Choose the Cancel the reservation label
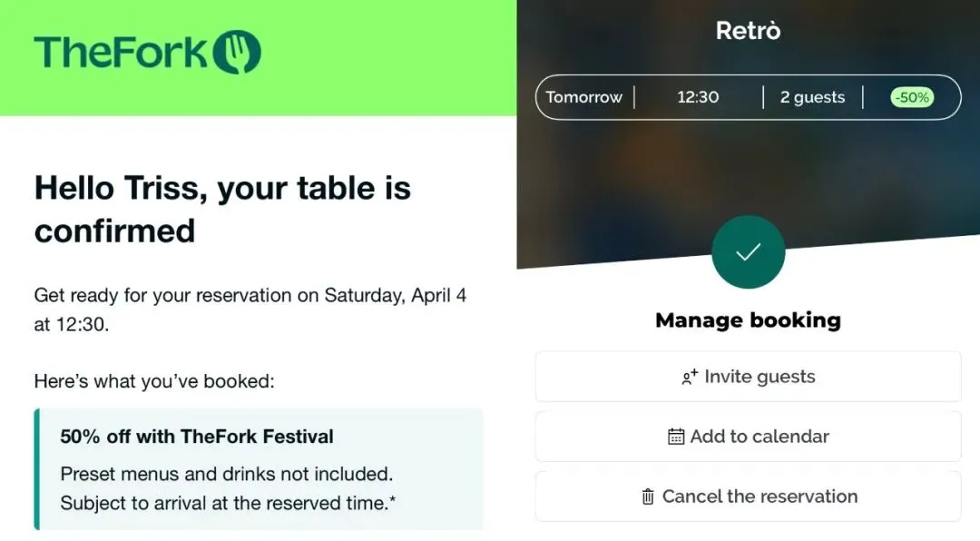980x541 pixels. tap(759, 497)
